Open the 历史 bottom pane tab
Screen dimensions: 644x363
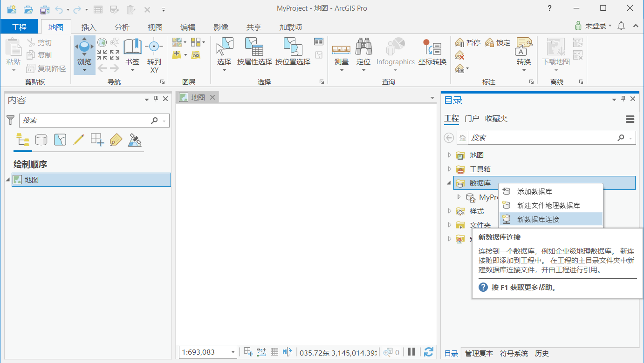[x=542, y=354]
